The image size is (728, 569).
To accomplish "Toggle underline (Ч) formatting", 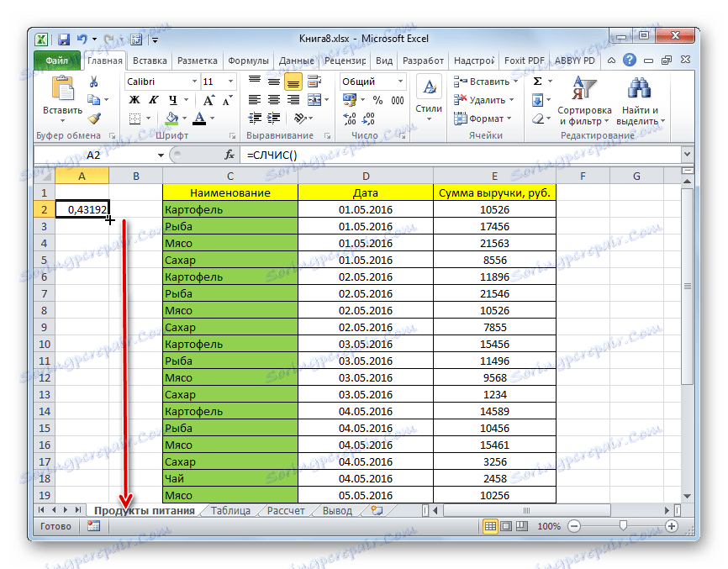I will (x=174, y=100).
